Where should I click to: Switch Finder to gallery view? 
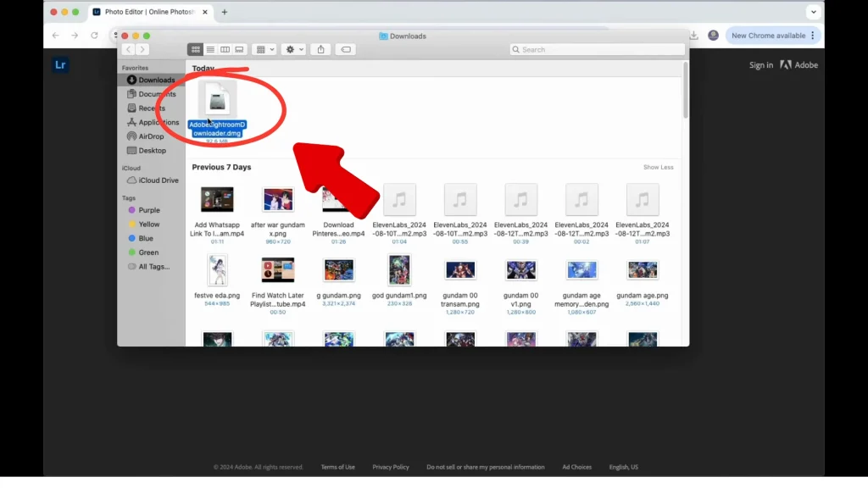point(238,49)
